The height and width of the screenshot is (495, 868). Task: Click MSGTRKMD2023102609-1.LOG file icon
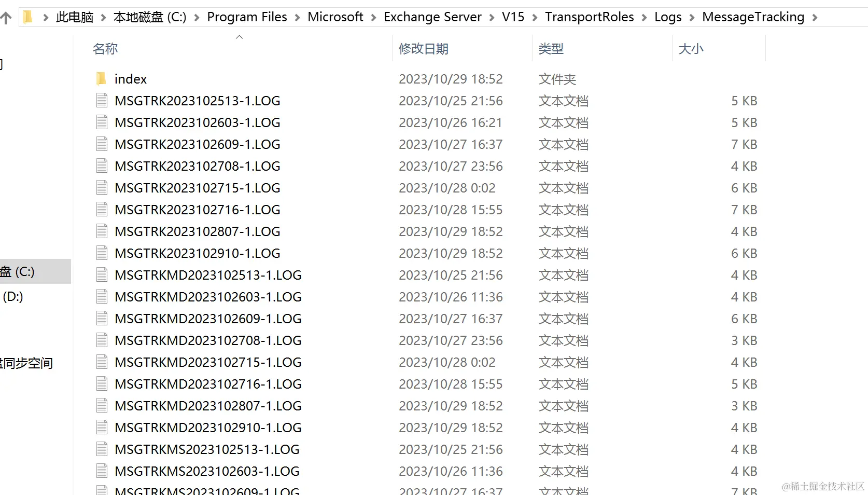pos(102,319)
